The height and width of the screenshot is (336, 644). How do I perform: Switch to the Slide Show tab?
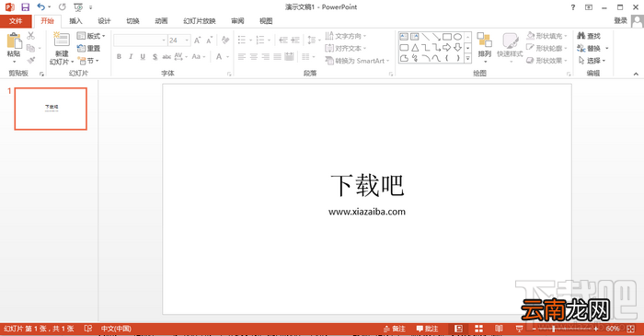[x=200, y=21]
